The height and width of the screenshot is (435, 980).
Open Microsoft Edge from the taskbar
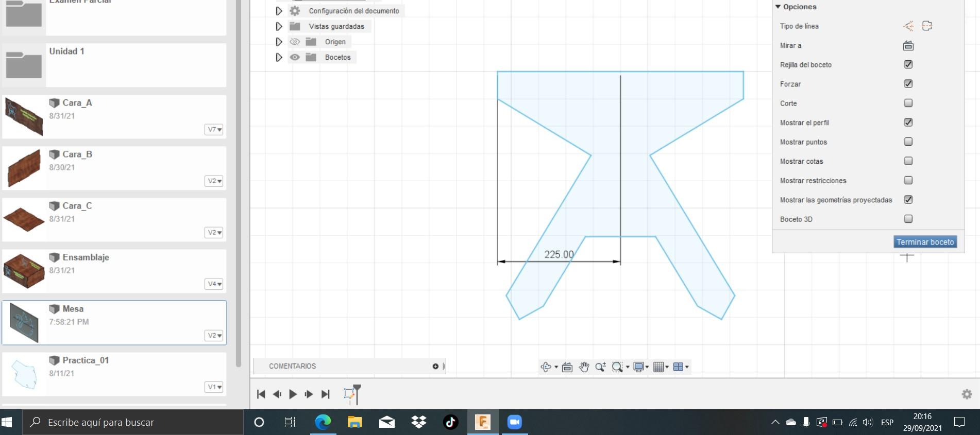(323, 422)
